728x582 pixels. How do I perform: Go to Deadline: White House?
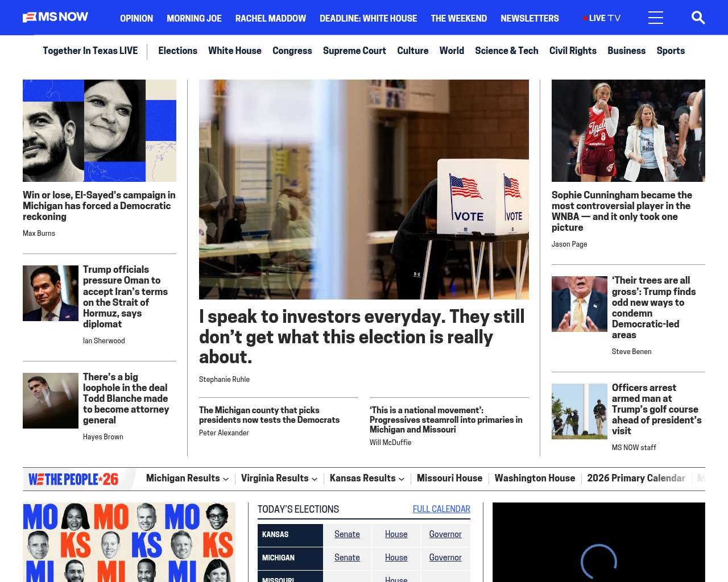[368, 18]
